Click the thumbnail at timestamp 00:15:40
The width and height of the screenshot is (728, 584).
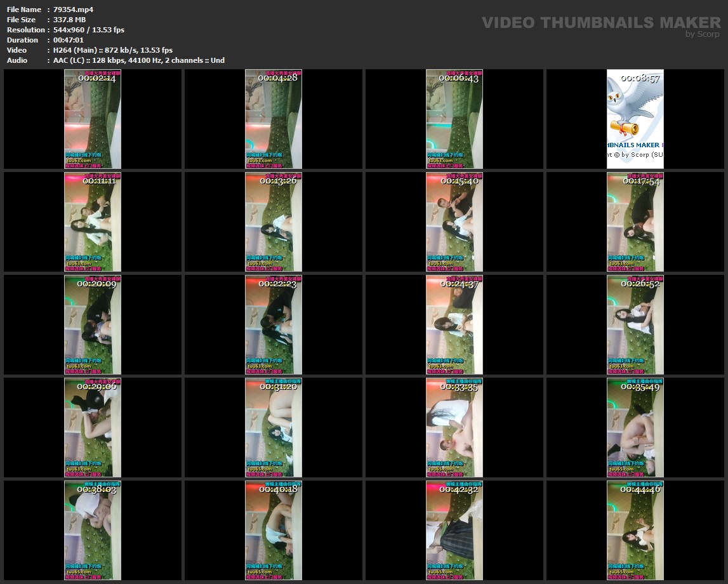point(454,222)
